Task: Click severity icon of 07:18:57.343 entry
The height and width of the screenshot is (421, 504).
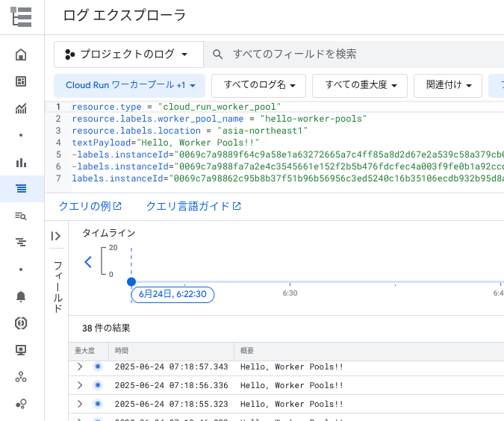Action: coord(98,367)
